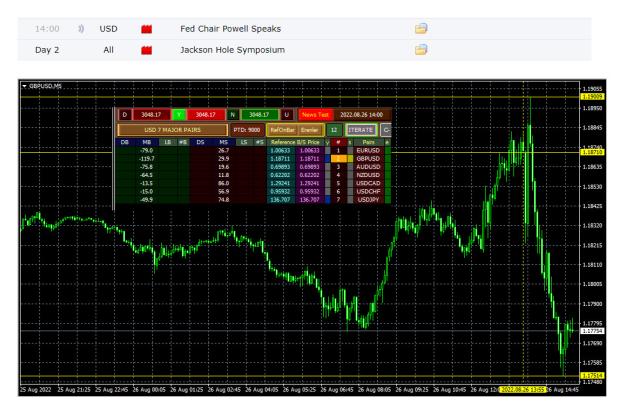Open folder icon for Fed Chair Powell Speaks

click(x=421, y=28)
